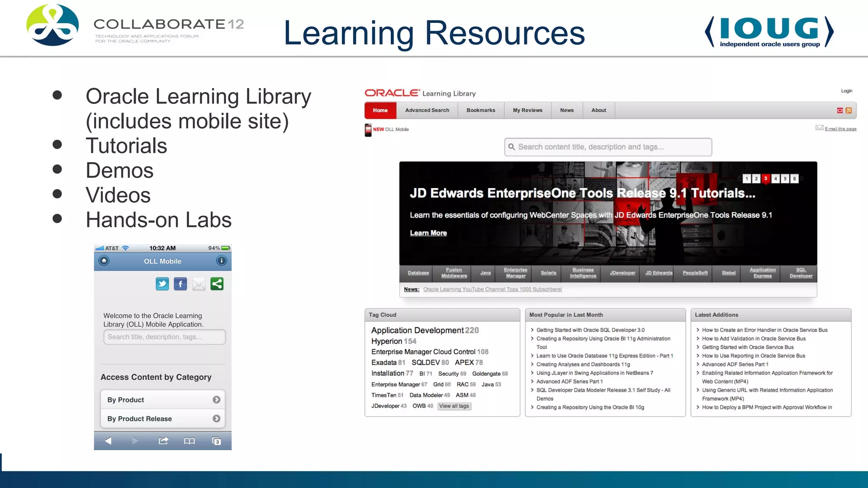Tap the info icon in OLL Mobile header
This screenshot has width=868, height=488.
pyautogui.click(x=221, y=261)
